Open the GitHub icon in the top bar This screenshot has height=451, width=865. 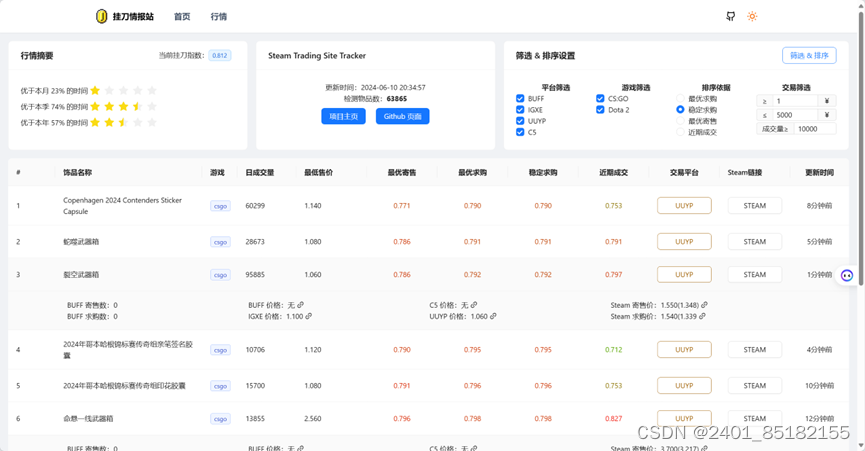[730, 17]
